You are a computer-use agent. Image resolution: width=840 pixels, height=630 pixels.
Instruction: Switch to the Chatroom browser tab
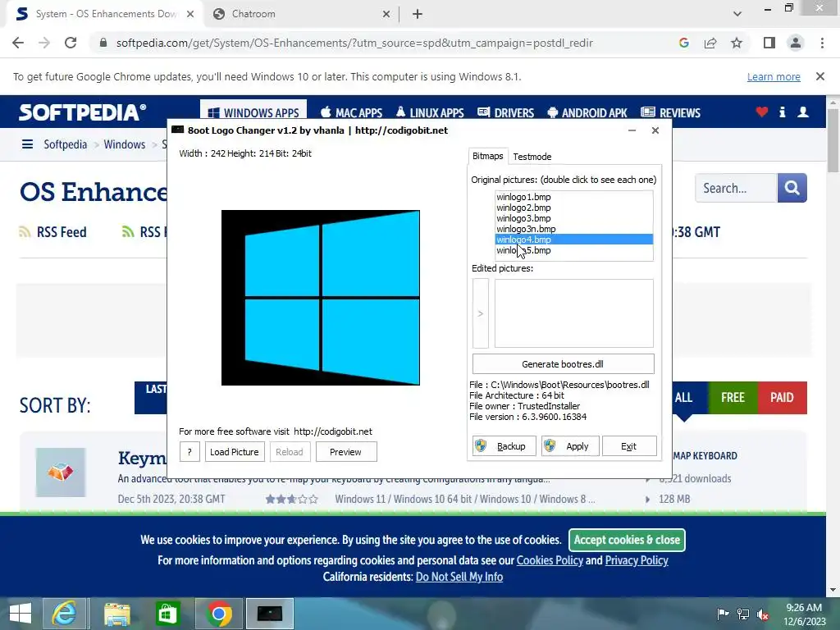click(300, 14)
